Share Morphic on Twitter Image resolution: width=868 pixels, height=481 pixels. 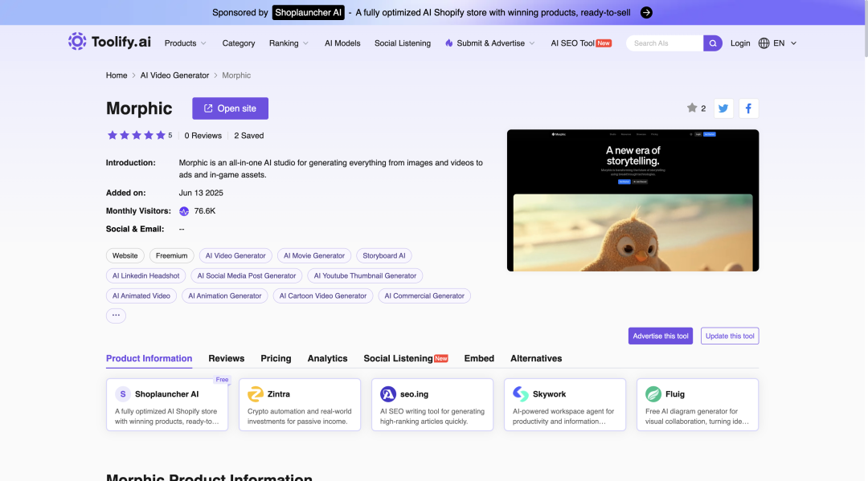pos(723,108)
